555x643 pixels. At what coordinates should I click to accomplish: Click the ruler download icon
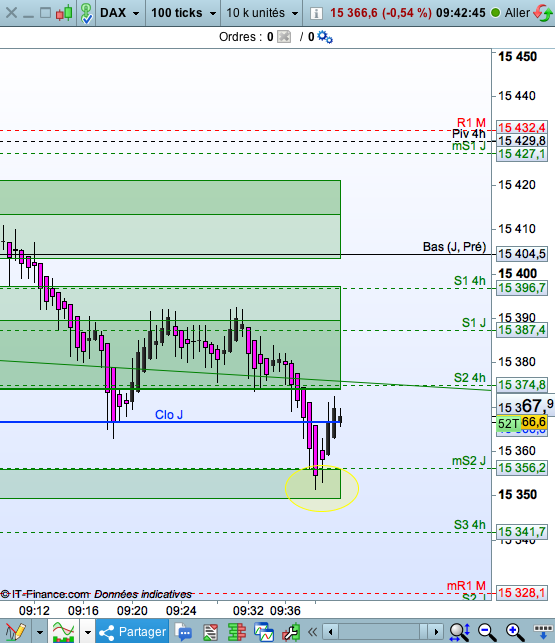[543, 632]
